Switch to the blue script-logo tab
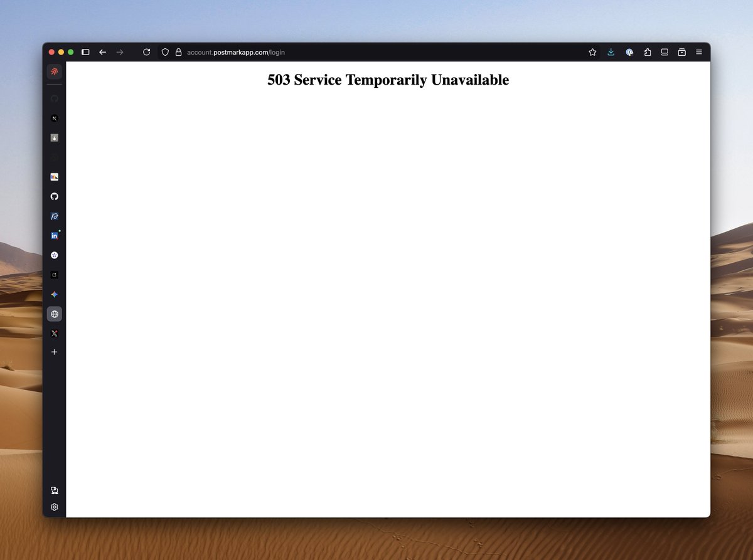This screenshot has height=560, width=753. click(x=54, y=216)
